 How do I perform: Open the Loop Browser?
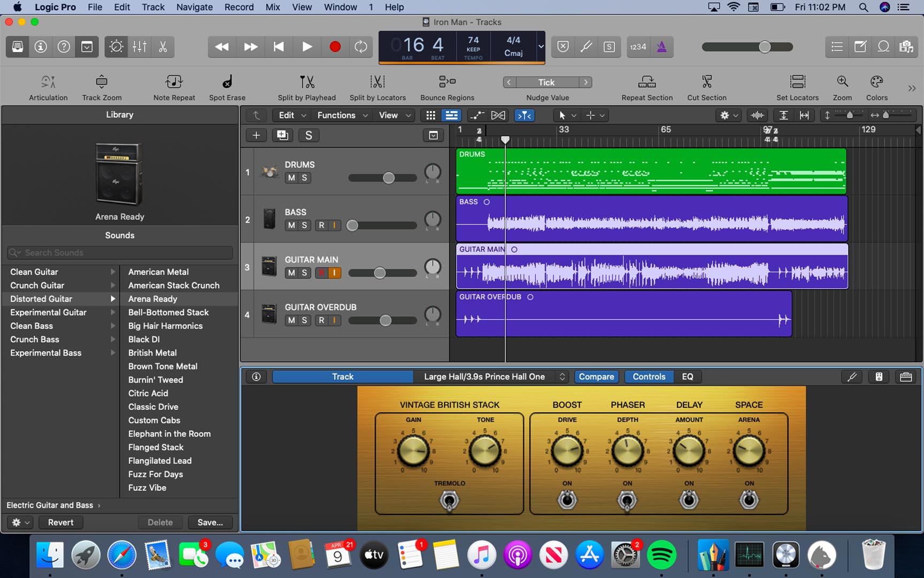tap(883, 47)
